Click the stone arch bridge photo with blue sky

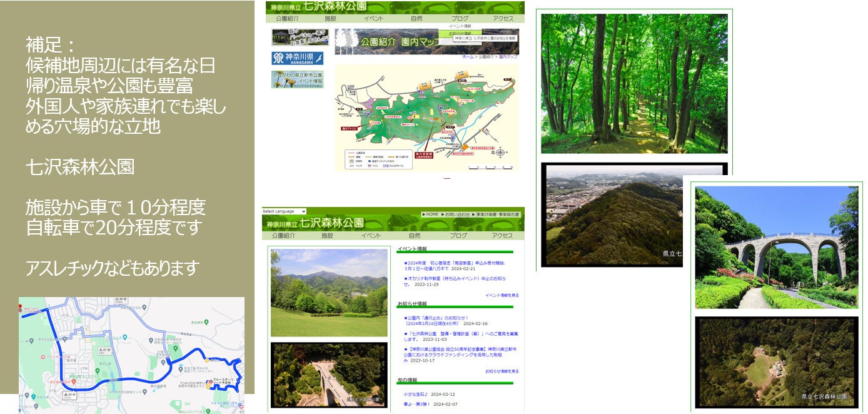click(x=776, y=247)
